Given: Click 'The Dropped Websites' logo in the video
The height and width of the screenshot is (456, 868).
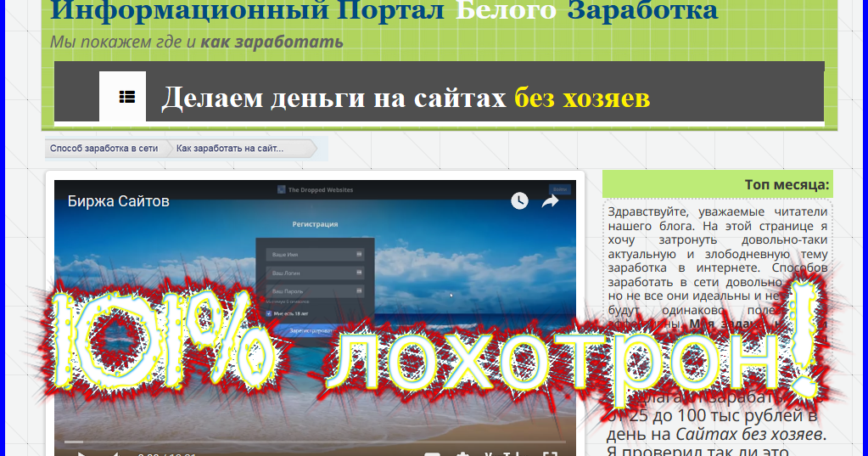Looking at the screenshot, I should (x=315, y=189).
